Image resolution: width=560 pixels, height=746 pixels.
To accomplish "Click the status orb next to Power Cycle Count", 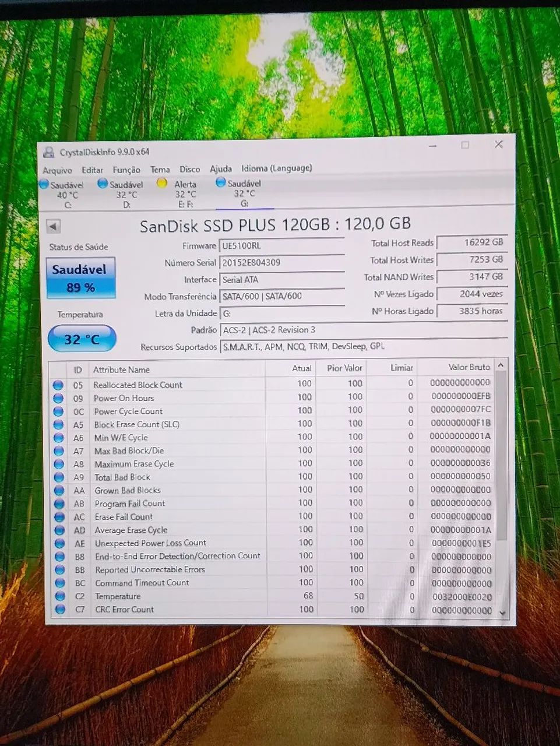I will click(x=58, y=411).
